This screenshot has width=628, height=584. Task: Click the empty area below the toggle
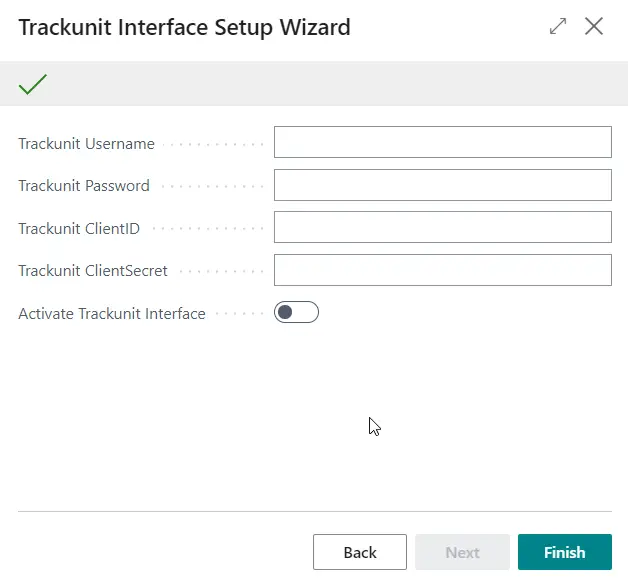(200, 420)
